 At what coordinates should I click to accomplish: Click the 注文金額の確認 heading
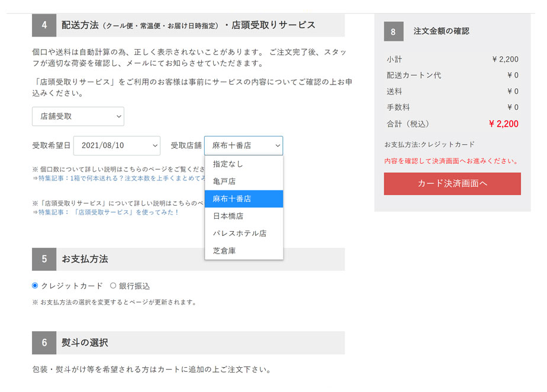pos(442,31)
